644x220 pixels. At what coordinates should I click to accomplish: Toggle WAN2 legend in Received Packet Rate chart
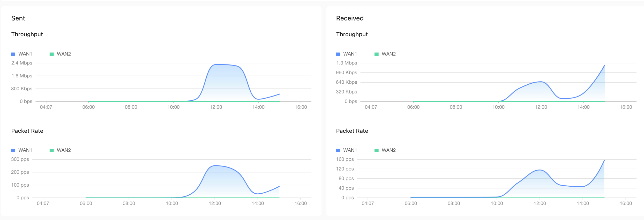(385, 150)
